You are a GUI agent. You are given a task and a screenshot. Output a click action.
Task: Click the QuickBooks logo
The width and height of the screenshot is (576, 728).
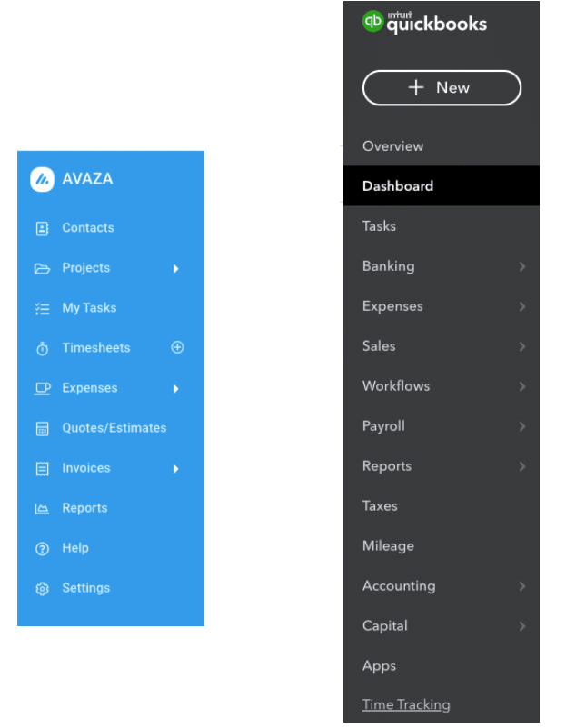(x=424, y=23)
